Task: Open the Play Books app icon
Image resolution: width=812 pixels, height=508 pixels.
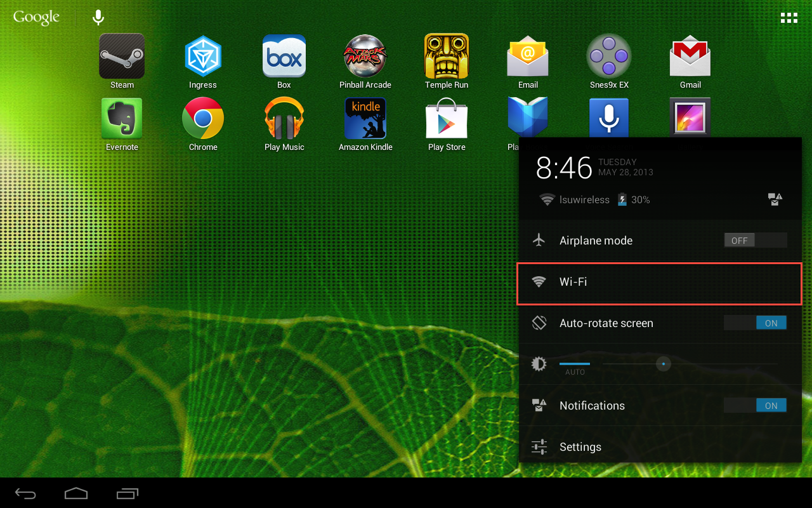Action: coord(528,117)
